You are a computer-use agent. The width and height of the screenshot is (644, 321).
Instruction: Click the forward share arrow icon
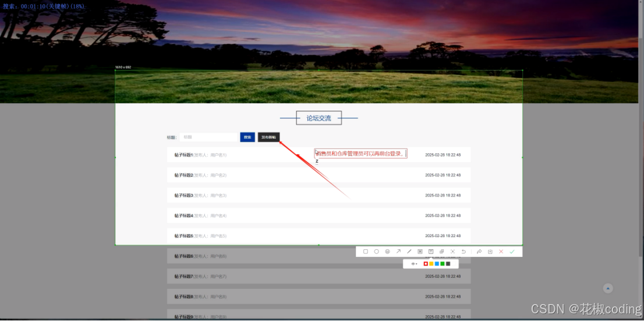click(x=479, y=252)
